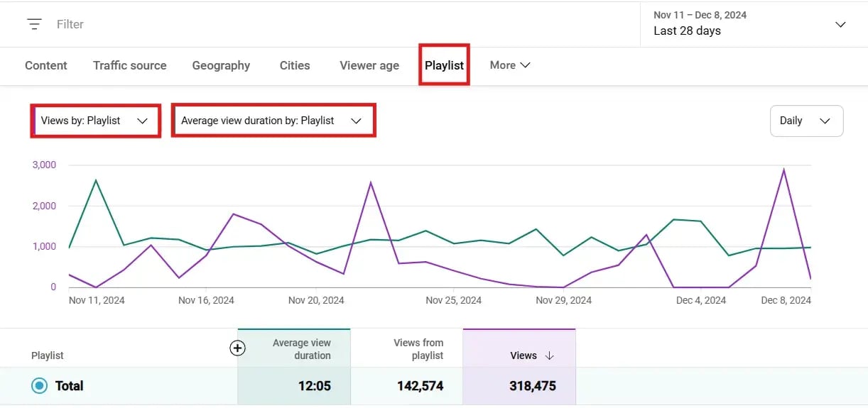
Task: Open Average view duration by: Playlist dropdown
Action: point(272,121)
